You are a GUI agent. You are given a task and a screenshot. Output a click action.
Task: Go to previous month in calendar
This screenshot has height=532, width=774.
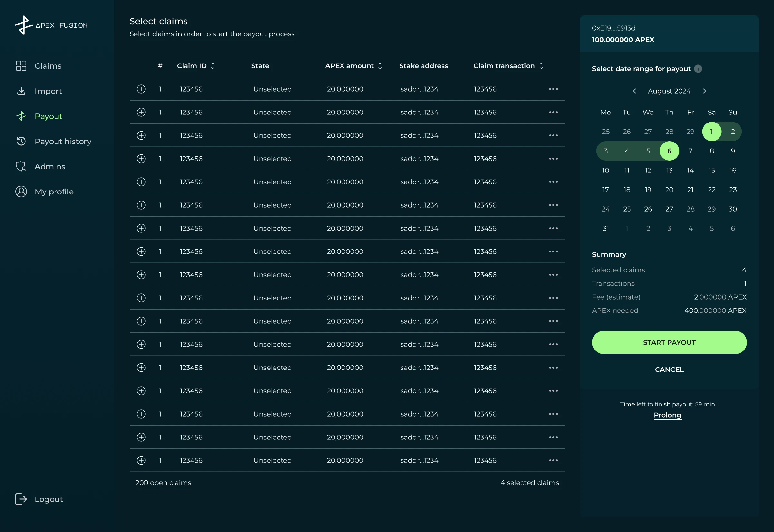634,91
